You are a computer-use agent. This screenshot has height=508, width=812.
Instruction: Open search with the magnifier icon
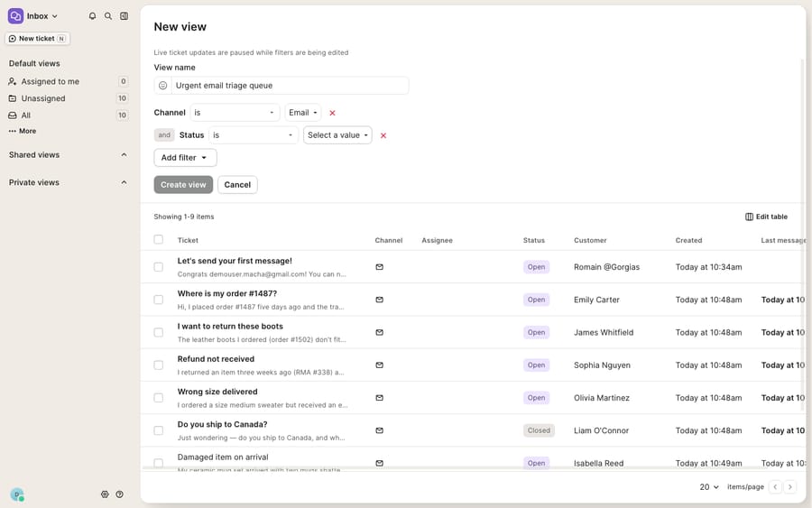(x=108, y=16)
